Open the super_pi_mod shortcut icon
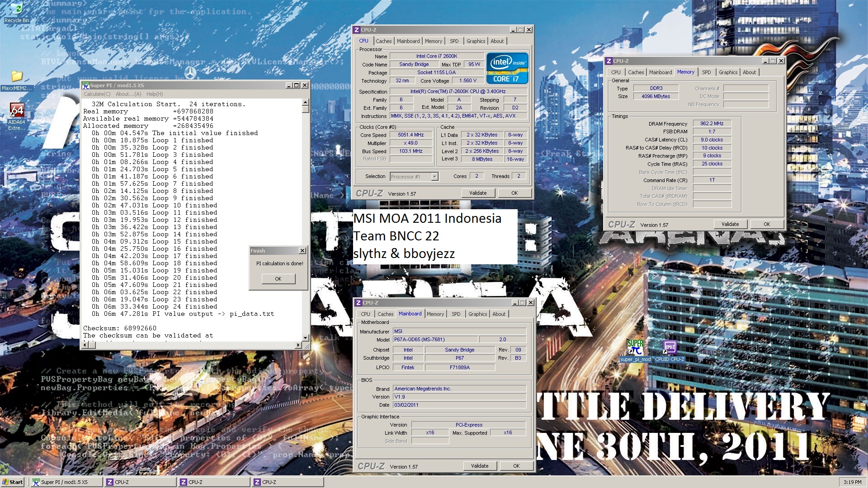 tap(635, 347)
